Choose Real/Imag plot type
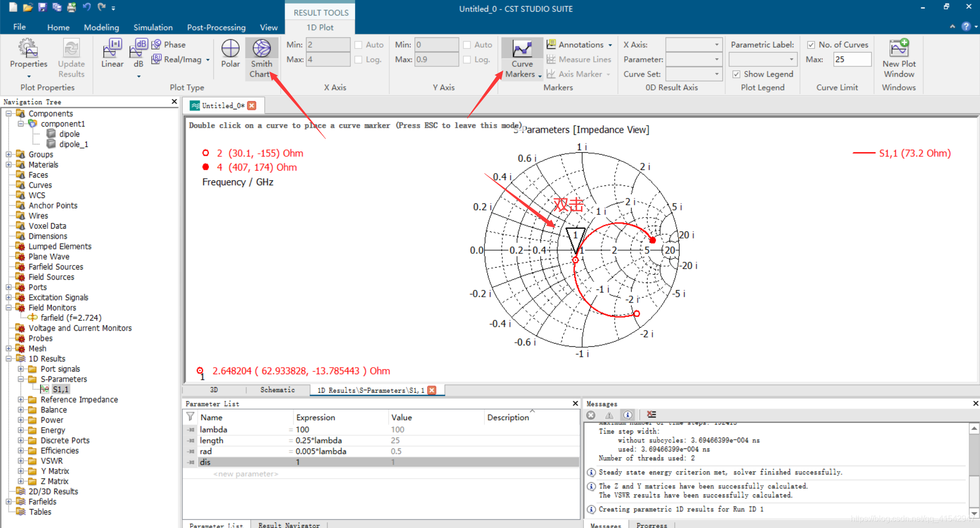980x528 pixels. click(x=177, y=59)
